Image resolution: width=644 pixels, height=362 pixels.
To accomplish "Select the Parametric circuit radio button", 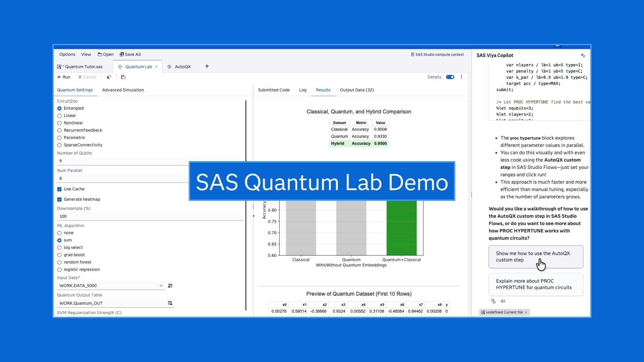I will coord(59,138).
